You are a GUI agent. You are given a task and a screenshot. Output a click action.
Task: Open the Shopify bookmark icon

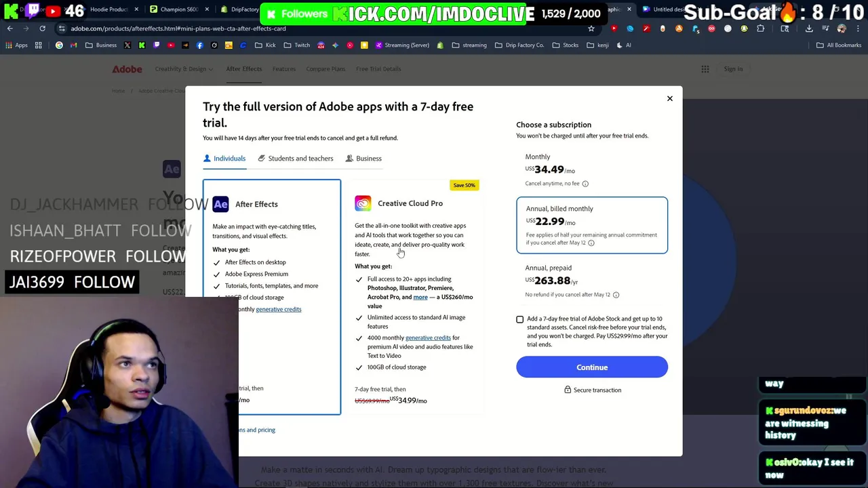[440, 45]
